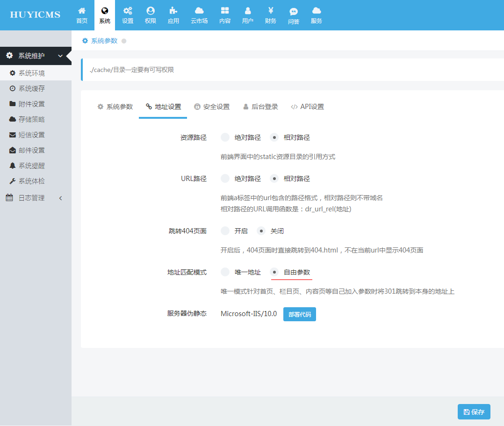Open 邮件设置 in the sidebar
This screenshot has width=504, height=426.
point(31,150)
